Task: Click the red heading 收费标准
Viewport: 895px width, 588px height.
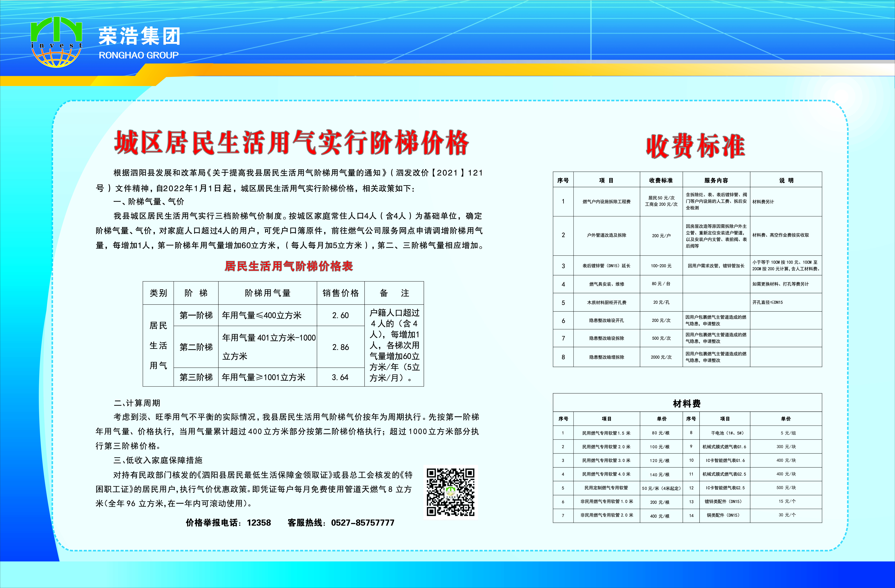Action: tap(695, 146)
